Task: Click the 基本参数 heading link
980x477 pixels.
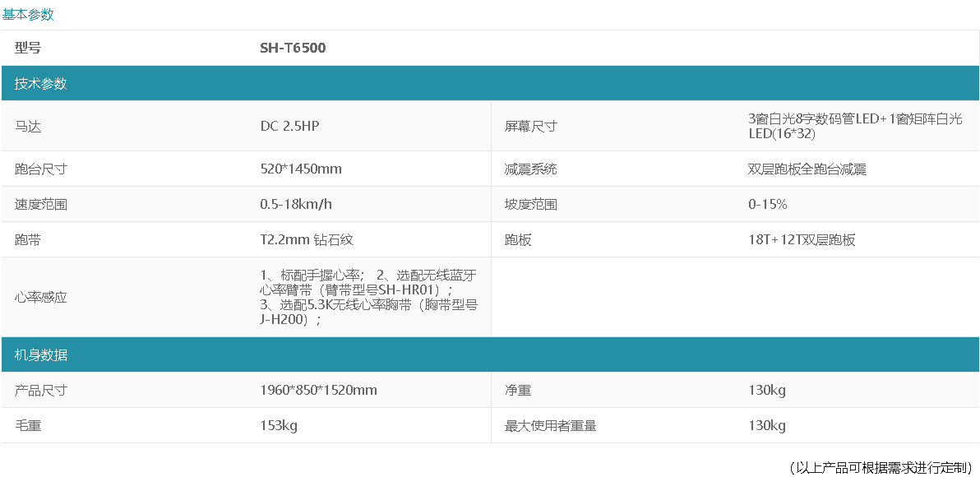Action: click(28, 14)
